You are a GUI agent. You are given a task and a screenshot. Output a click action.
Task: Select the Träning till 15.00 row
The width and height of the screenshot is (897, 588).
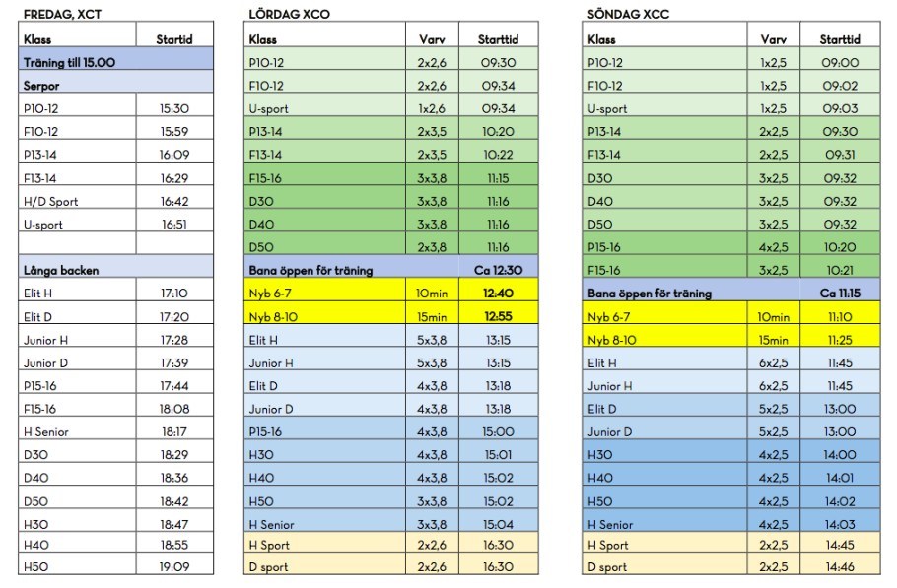[x=115, y=59]
